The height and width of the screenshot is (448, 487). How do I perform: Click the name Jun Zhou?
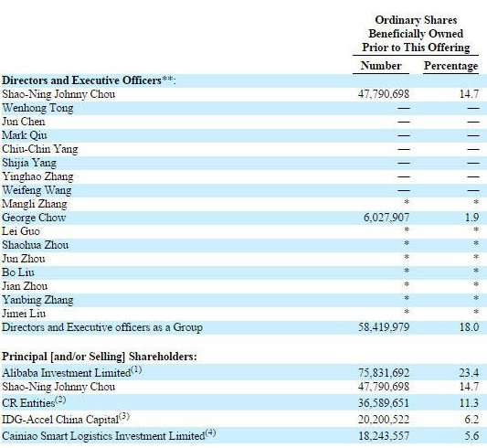coord(24,259)
